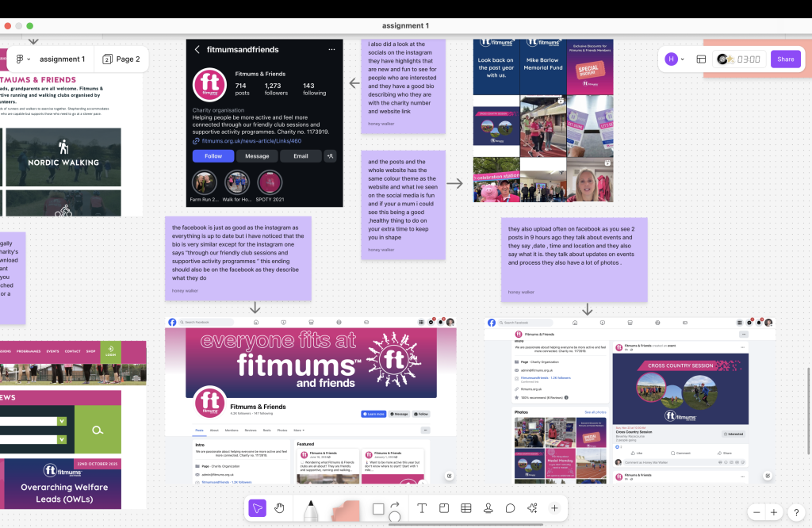
Task: Select the Comment bubble tool
Action: (511, 508)
